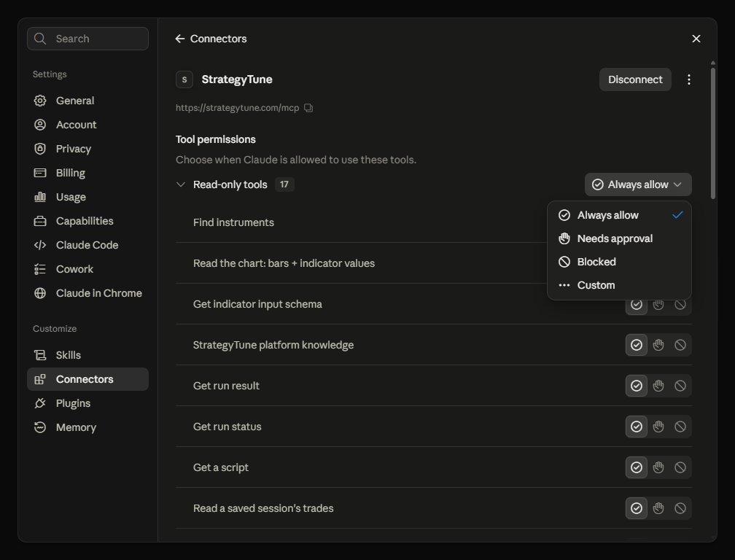Click the Cowork checklist icon

coord(40,269)
